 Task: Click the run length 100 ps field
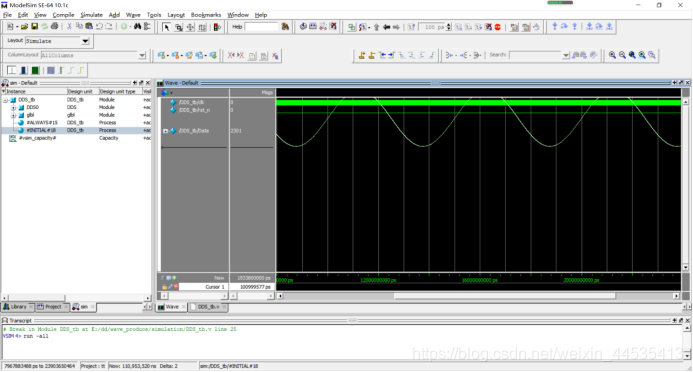click(432, 27)
